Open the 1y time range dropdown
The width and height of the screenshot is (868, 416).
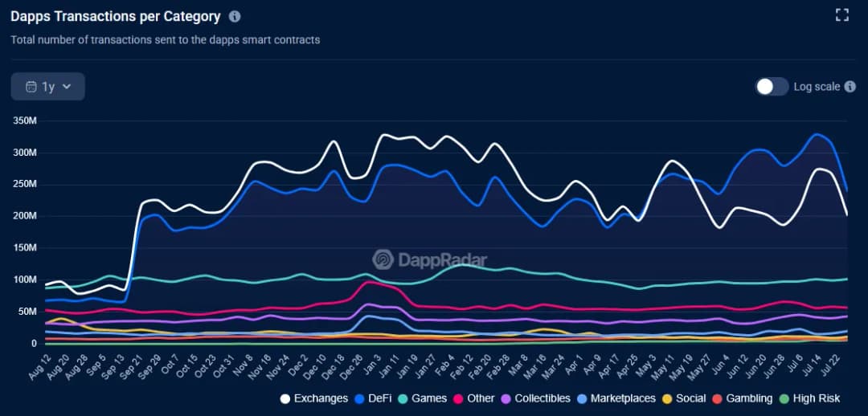click(x=48, y=87)
